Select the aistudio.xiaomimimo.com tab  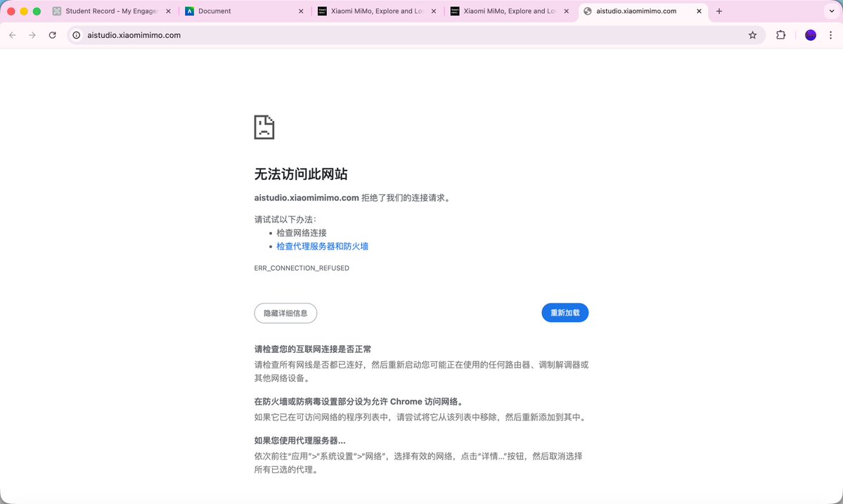tap(643, 11)
